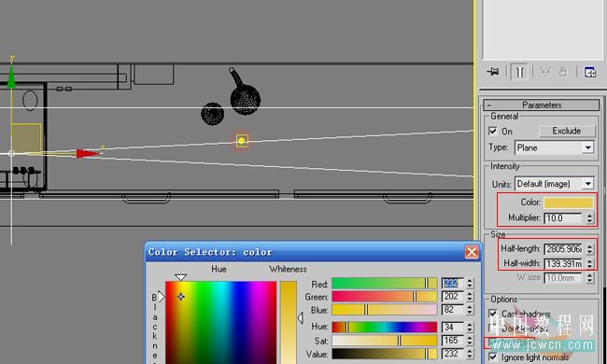607x364 pixels.
Task: Click the Multiplier spinner arrows
Action: [x=589, y=218]
